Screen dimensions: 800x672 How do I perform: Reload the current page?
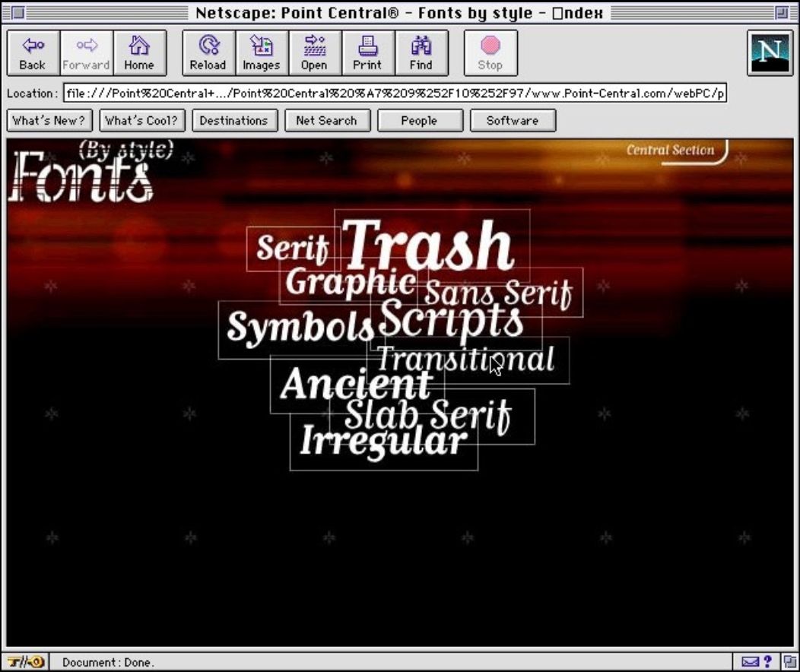(208, 53)
